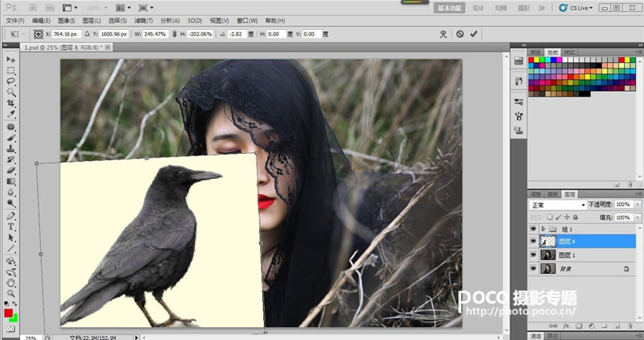
Task: Hide the 图层 8 layer
Action: click(533, 242)
